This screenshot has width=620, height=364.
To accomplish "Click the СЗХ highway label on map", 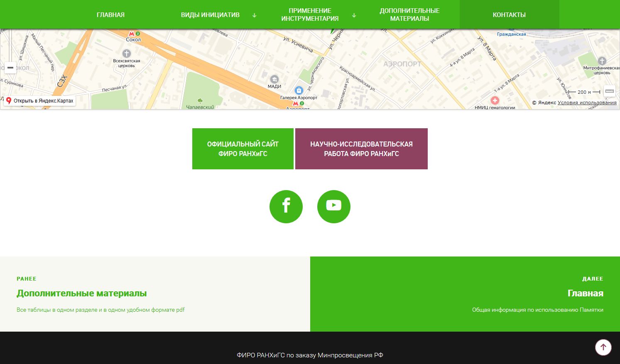I will point(62,81).
